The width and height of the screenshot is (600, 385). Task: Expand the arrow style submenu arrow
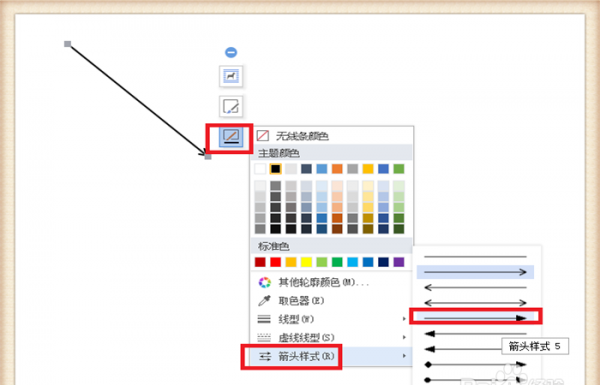coord(404,356)
